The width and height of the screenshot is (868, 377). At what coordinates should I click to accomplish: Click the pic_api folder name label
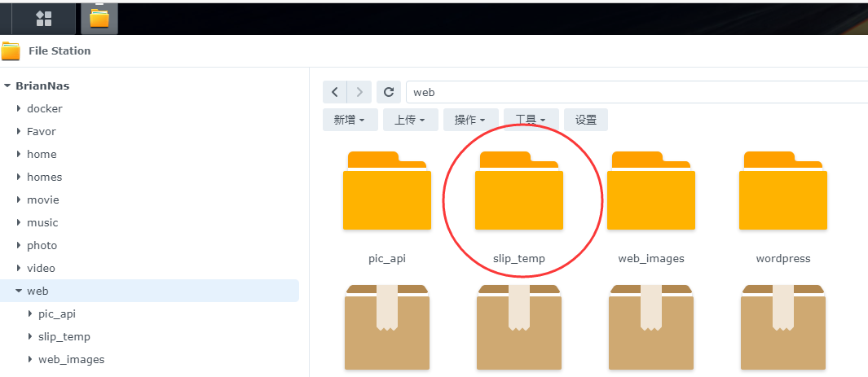click(x=387, y=259)
